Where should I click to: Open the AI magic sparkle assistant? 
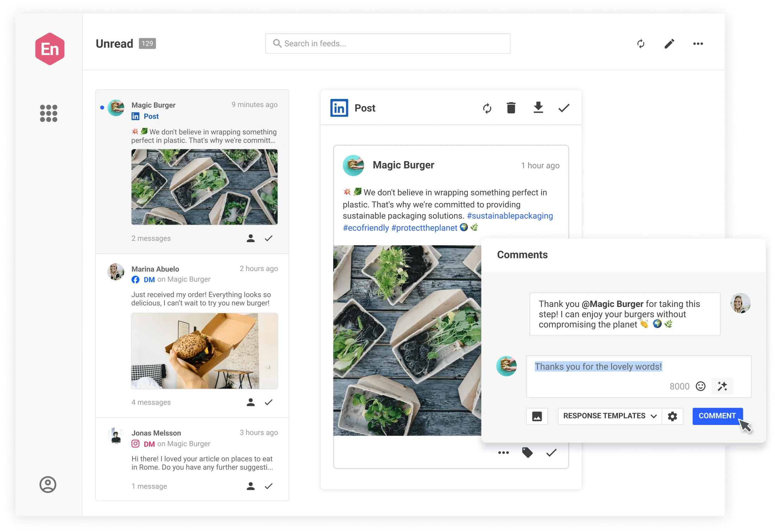[x=722, y=386]
